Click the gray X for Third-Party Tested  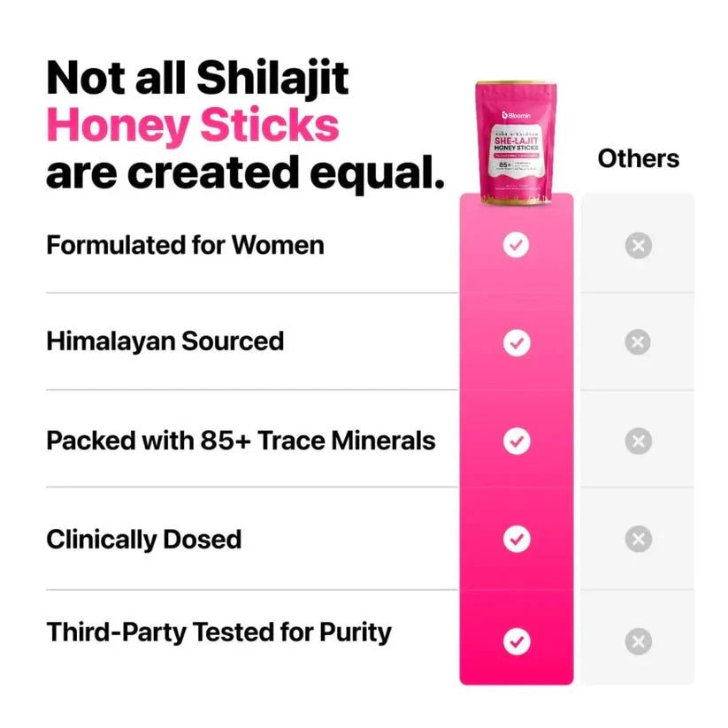coord(638,641)
